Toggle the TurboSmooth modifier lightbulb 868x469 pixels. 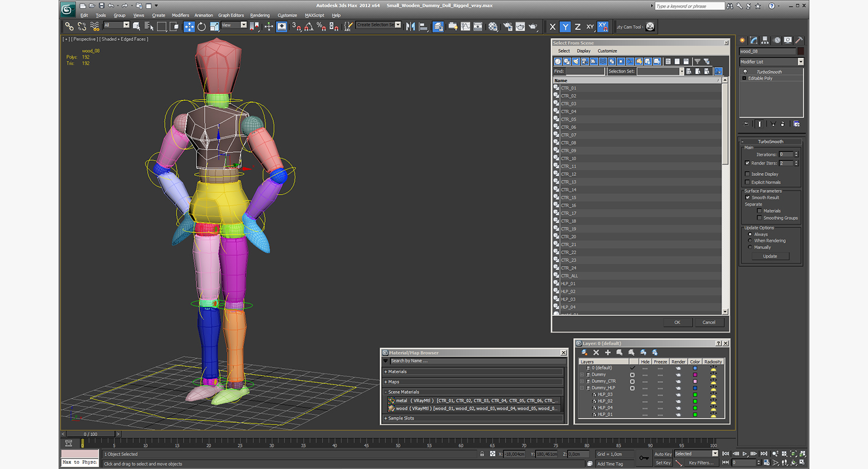[x=745, y=72]
